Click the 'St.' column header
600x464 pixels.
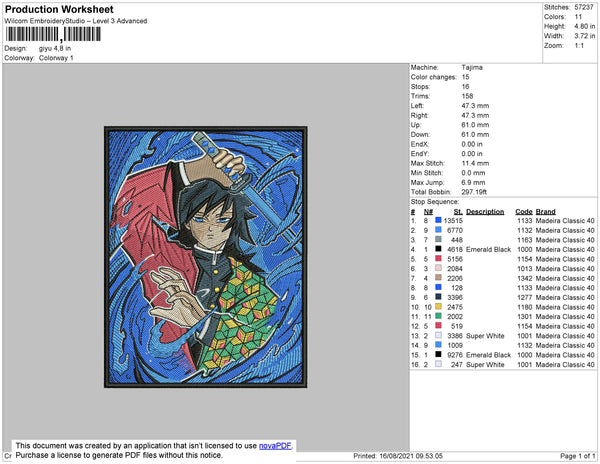[x=458, y=212]
